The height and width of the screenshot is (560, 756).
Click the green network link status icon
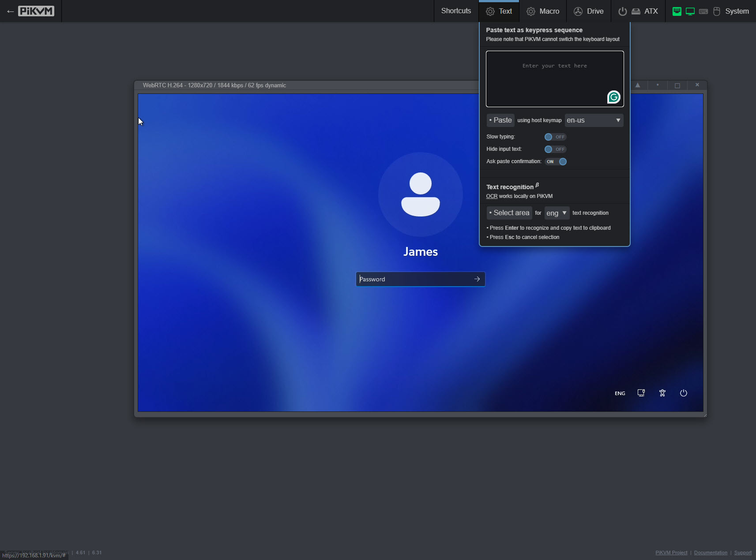point(677,11)
